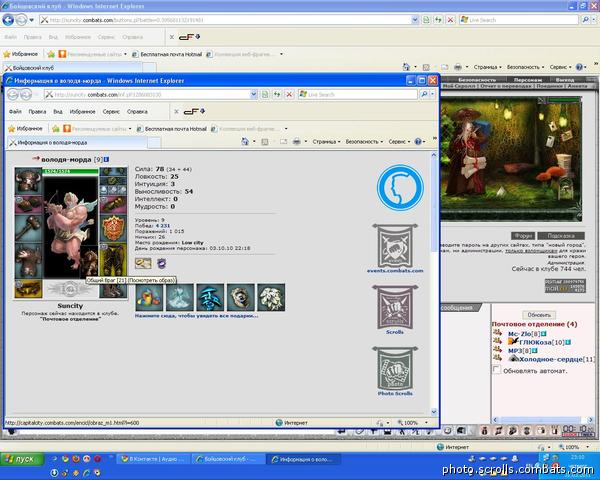The width and height of the screenshot is (600, 480).
Task: Open the Photo Scrolls banner
Action: 395,371
